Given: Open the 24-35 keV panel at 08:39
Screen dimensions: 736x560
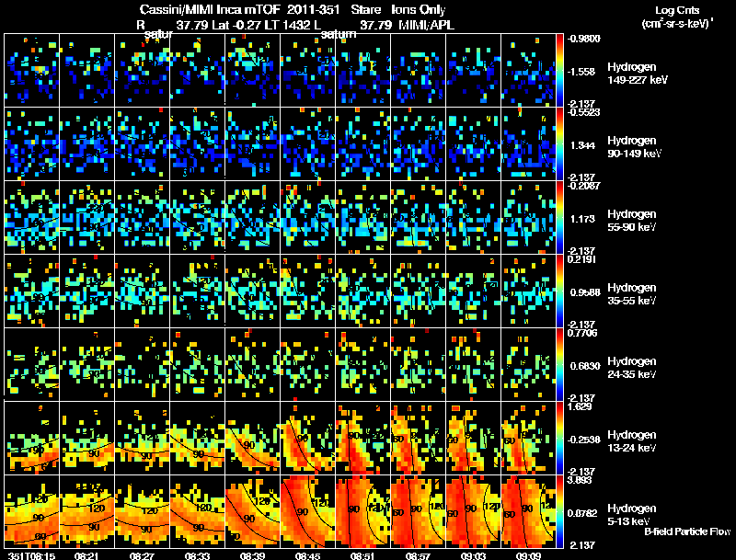Looking at the screenshot, I should point(252,364).
